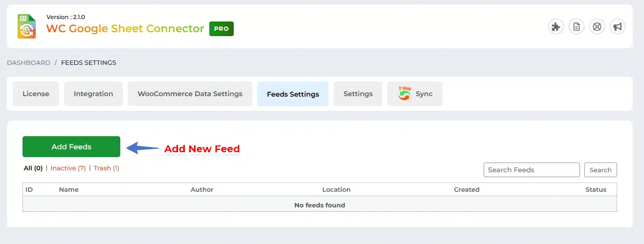This screenshot has width=644, height=244.
Task: Open WooCommerce Data Settings tab
Action: (190, 94)
